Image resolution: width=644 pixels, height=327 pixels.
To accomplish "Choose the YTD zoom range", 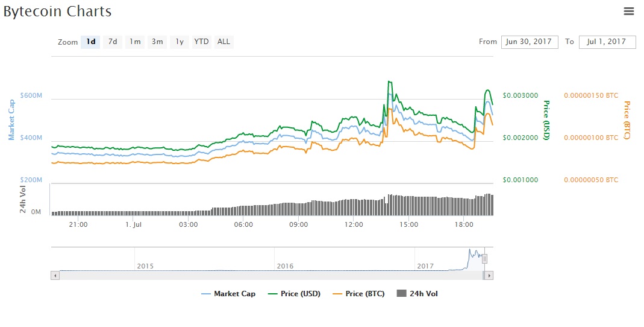I will (x=201, y=42).
